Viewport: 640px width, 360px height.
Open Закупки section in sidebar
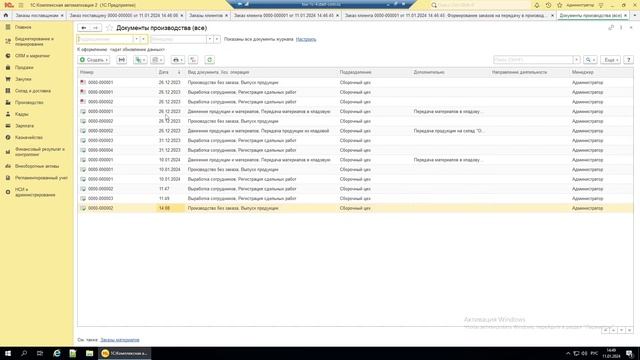[23, 79]
